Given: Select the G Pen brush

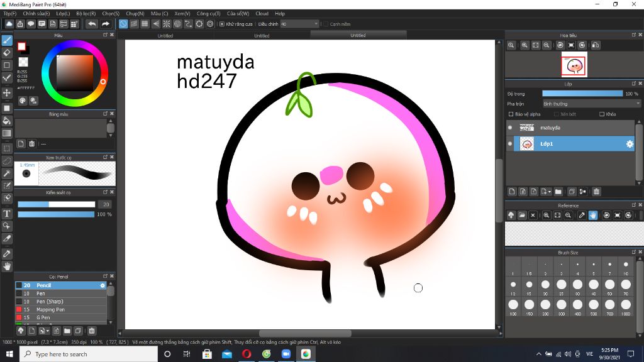Looking at the screenshot, I should (x=61, y=317).
